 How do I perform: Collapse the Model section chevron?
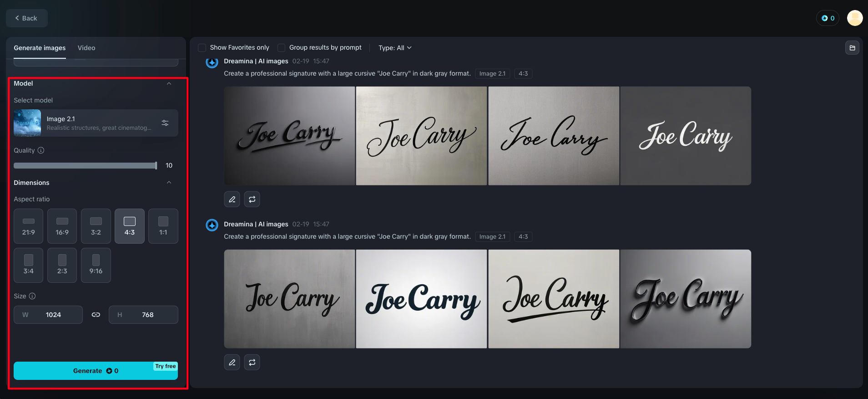click(x=169, y=83)
